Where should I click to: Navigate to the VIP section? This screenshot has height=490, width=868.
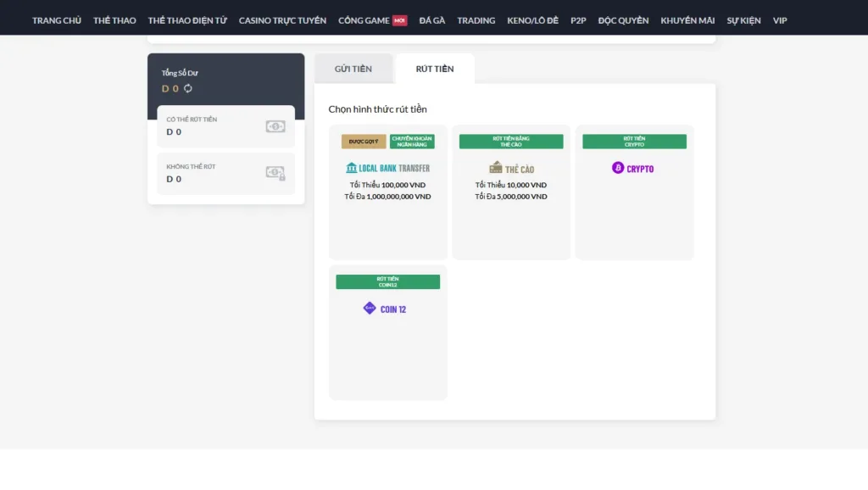point(780,20)
